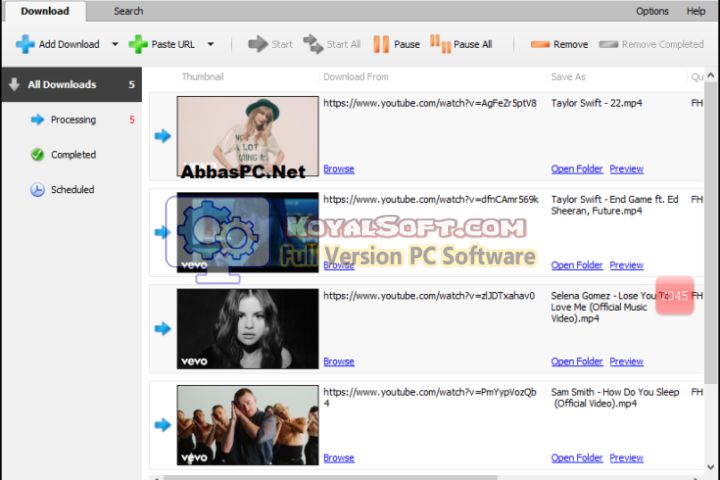This screenshot has width=720, height=480.
Task: Preview the Selena Gomez download
Action: pos(626,362)
